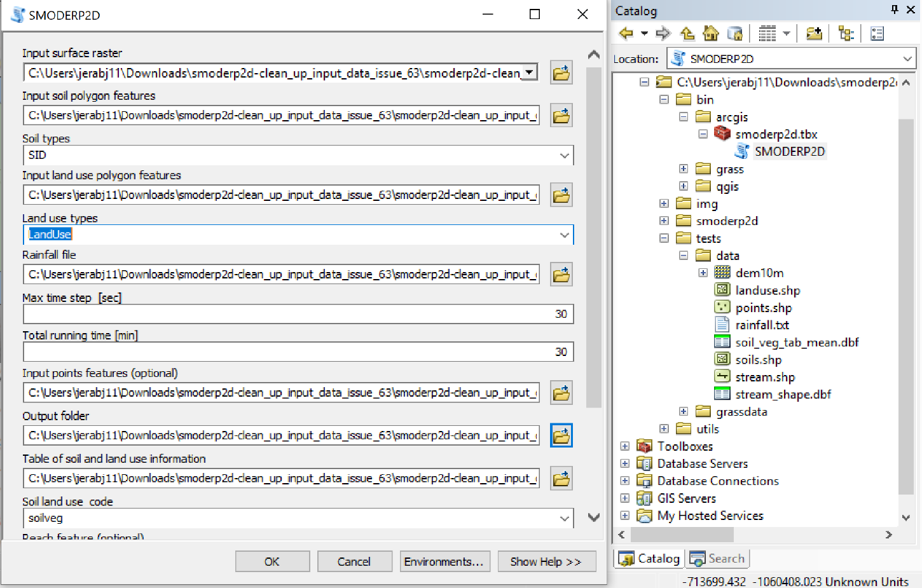Click the Total running time field
922x588 pixels.
coord(298,352)
